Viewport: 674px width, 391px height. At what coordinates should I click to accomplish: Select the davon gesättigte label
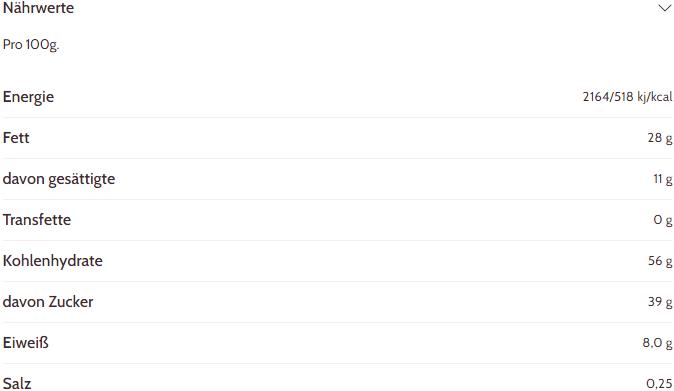click(59, 179)
